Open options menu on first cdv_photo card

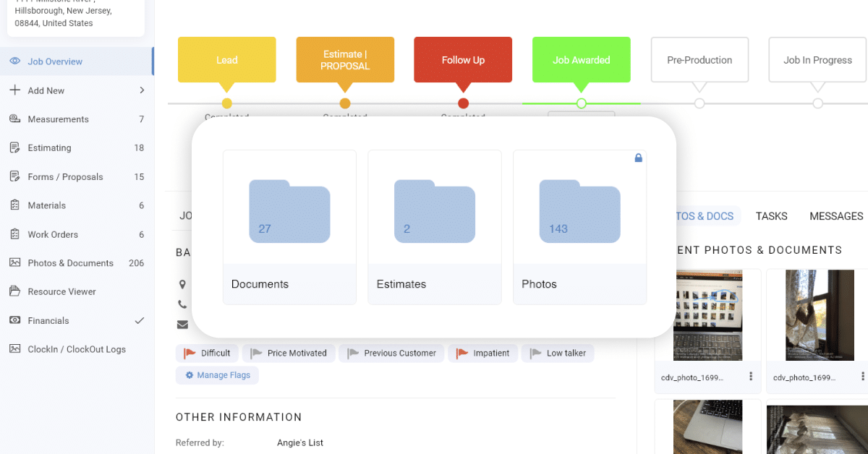[x=751, y=376]
